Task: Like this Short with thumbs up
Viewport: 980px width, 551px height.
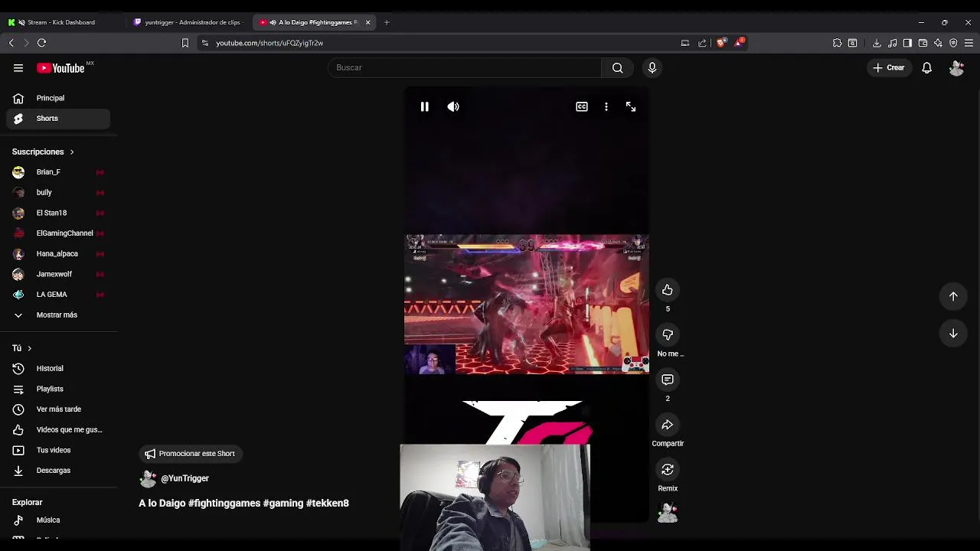Action: pyautogui.click(x=668, y=290)
